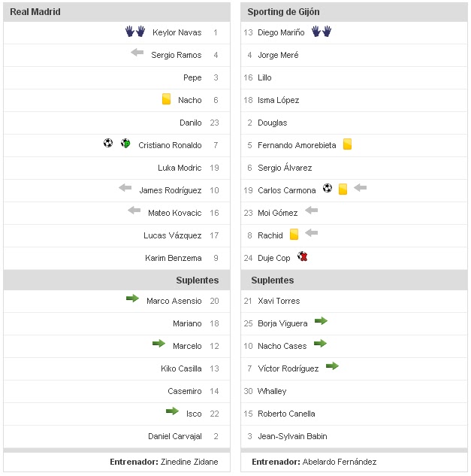Click soccer ball goal icon beside Cristiano Ronaldo

tap(108, 144)
